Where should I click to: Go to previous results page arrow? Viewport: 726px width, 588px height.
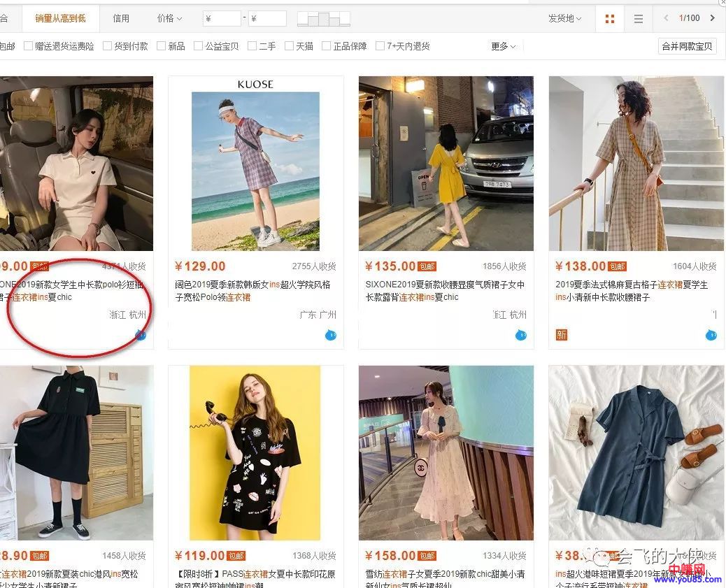point(664,18)
